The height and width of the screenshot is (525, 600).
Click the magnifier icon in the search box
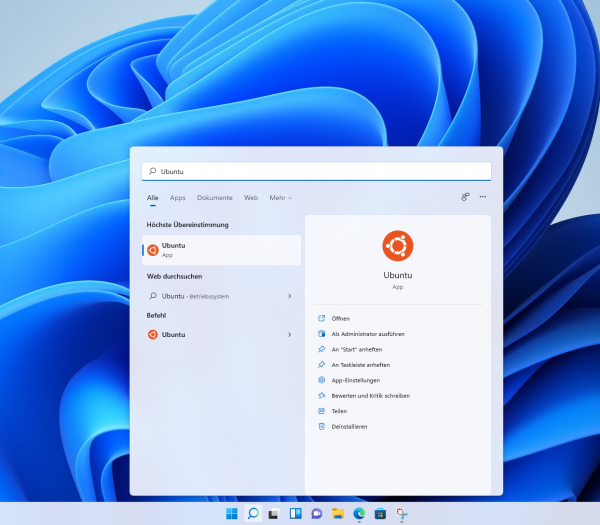(x=152, y=171)
